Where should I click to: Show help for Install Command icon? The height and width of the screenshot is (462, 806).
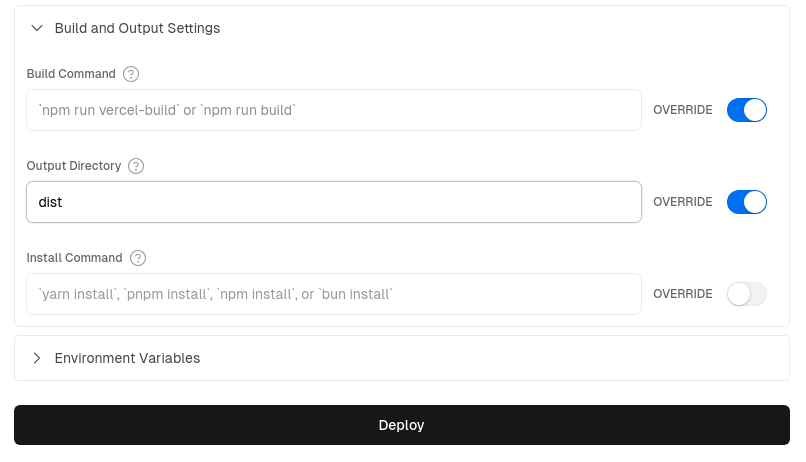[x=138, y=258]
